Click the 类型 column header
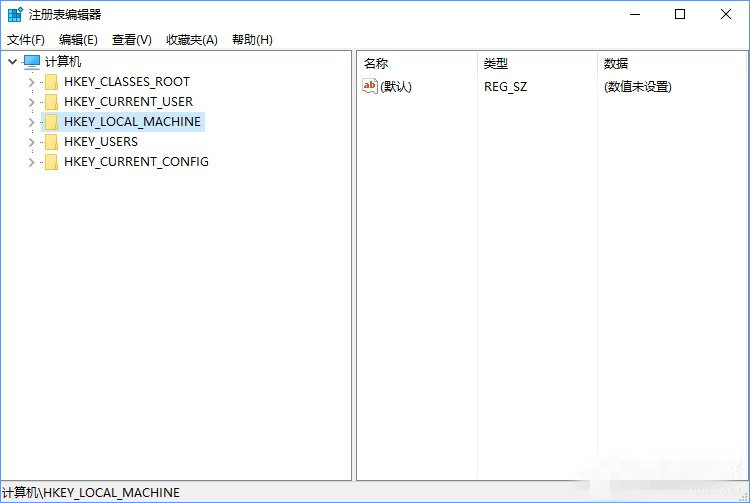 point(496,63)
